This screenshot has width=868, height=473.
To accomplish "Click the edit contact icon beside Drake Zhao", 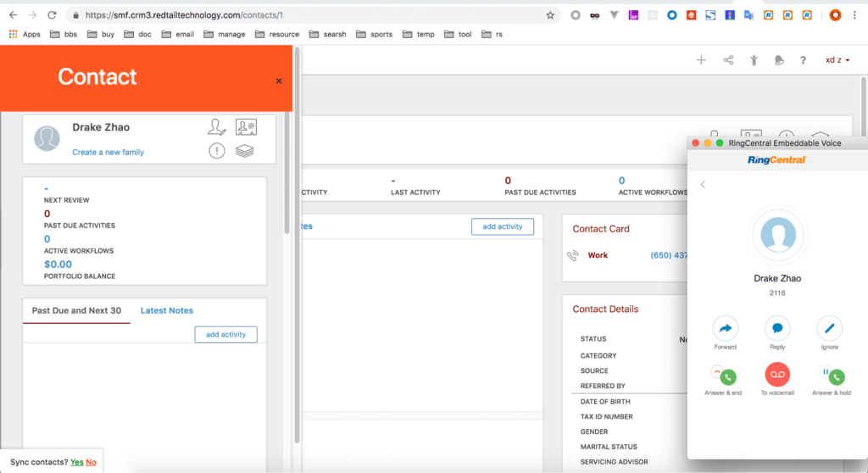I will [x=217, y=127].
